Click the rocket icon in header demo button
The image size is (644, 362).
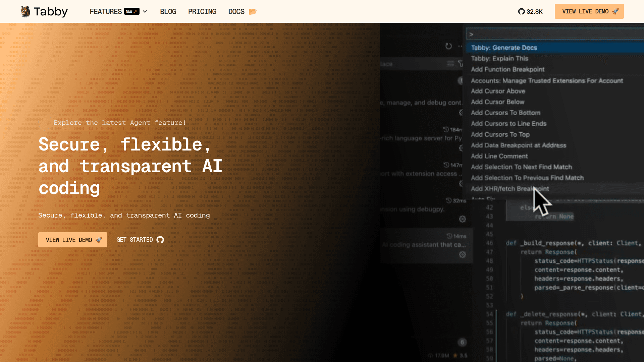(x=615, y=11)
